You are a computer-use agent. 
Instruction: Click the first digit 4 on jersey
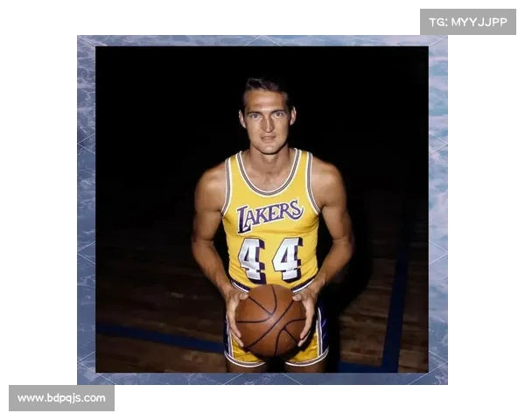tap(251, 259)
